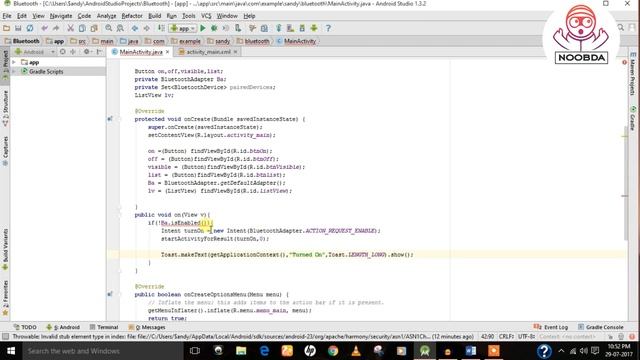Screen dimensions: 640x360
Task: Click the Open folder toolbar icon
Action: [x=7, y=28]
